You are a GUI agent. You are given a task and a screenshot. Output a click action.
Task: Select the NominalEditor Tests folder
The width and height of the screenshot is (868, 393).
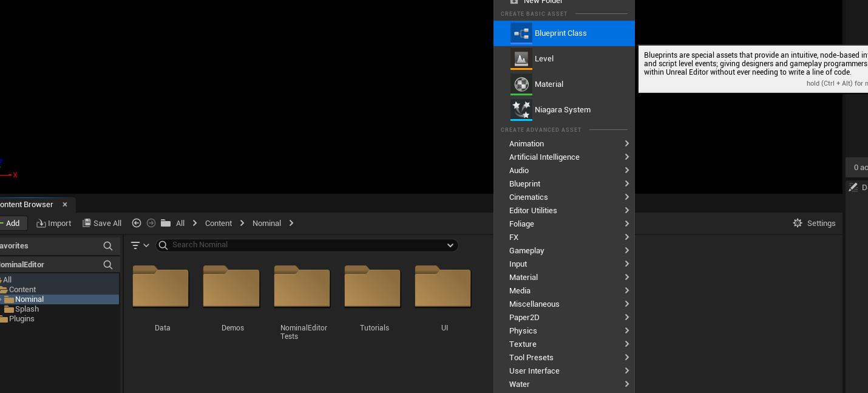[x=302, y=287]
